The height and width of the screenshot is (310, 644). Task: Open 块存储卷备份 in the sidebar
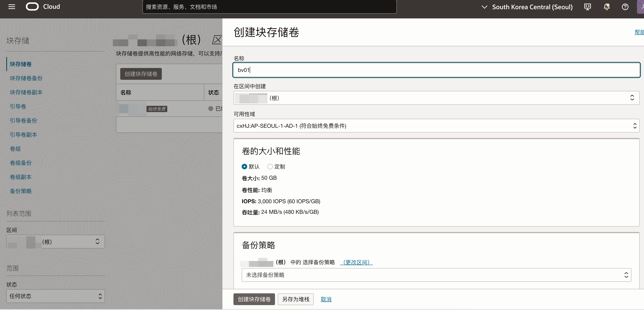pos(26,78)
